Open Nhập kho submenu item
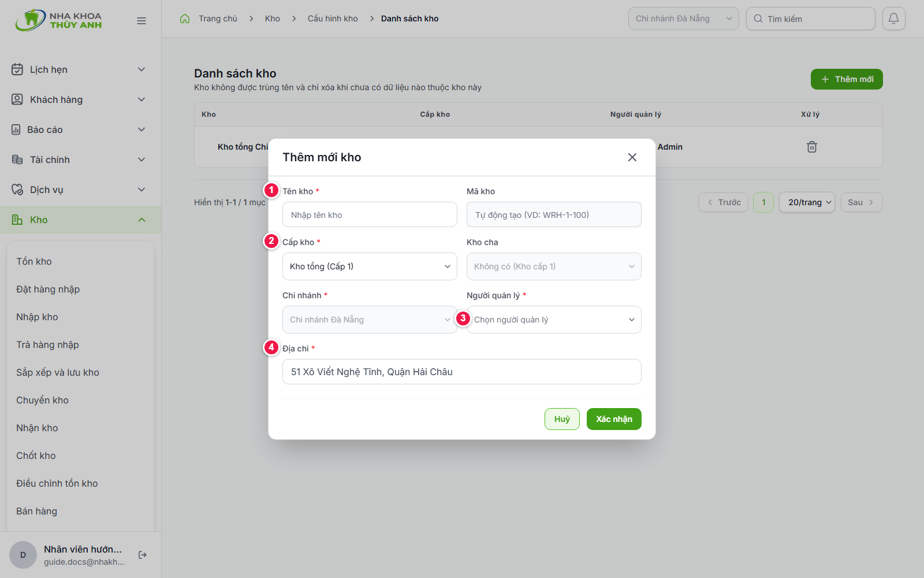The width and height of the screenshot is (924, 578). pos(37,317)
